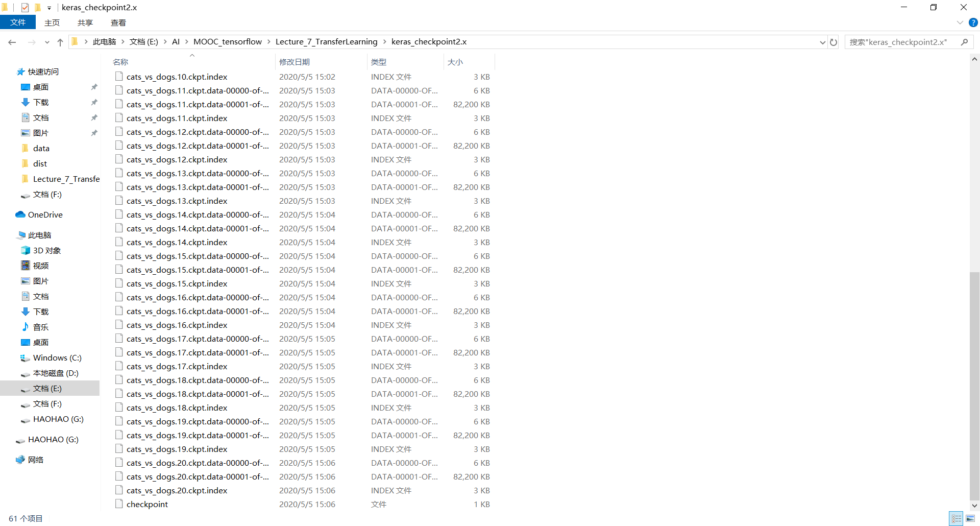Click pin icon next to 图片 in quick access

pos(94,133)
